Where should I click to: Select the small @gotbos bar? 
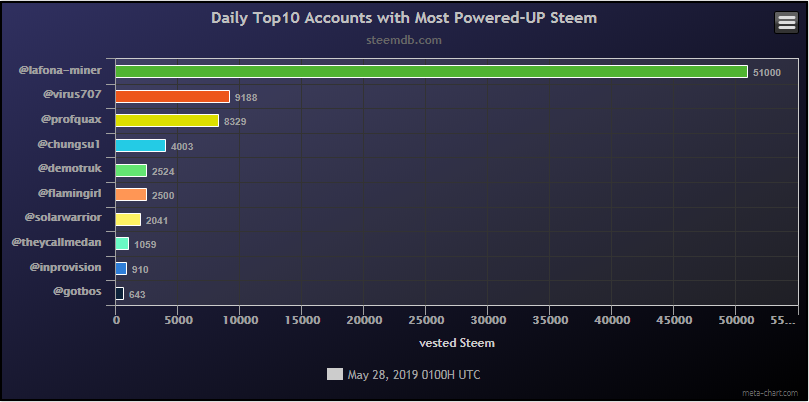click(x=120, y=294)
